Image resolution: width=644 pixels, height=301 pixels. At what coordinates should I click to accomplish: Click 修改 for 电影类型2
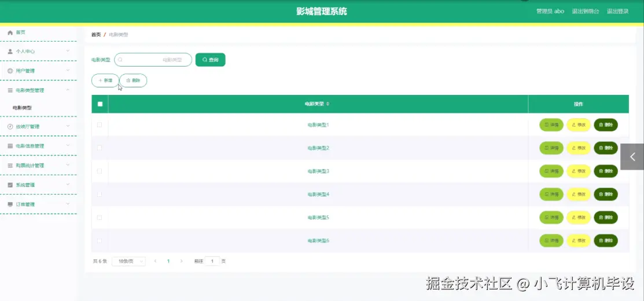point(579,148)
